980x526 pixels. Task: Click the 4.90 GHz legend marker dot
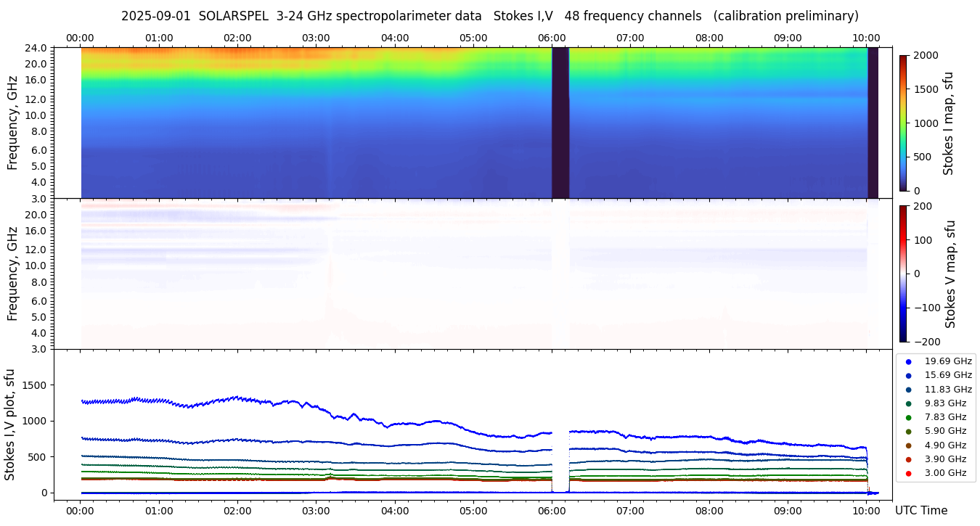point(908,445)
